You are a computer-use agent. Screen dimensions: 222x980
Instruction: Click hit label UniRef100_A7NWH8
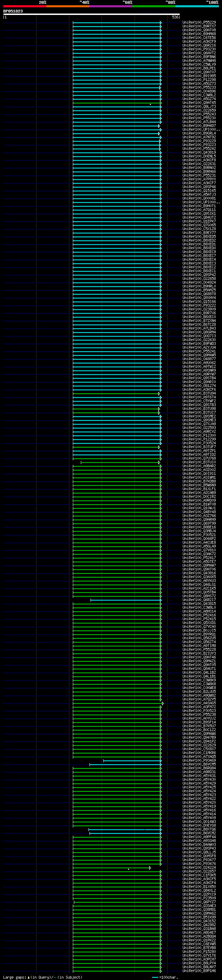coord(199,60)
